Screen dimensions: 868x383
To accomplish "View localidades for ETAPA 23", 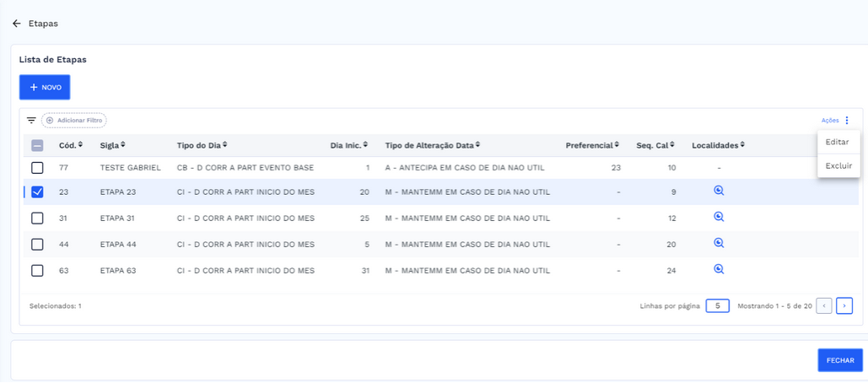I will [719, 191].
